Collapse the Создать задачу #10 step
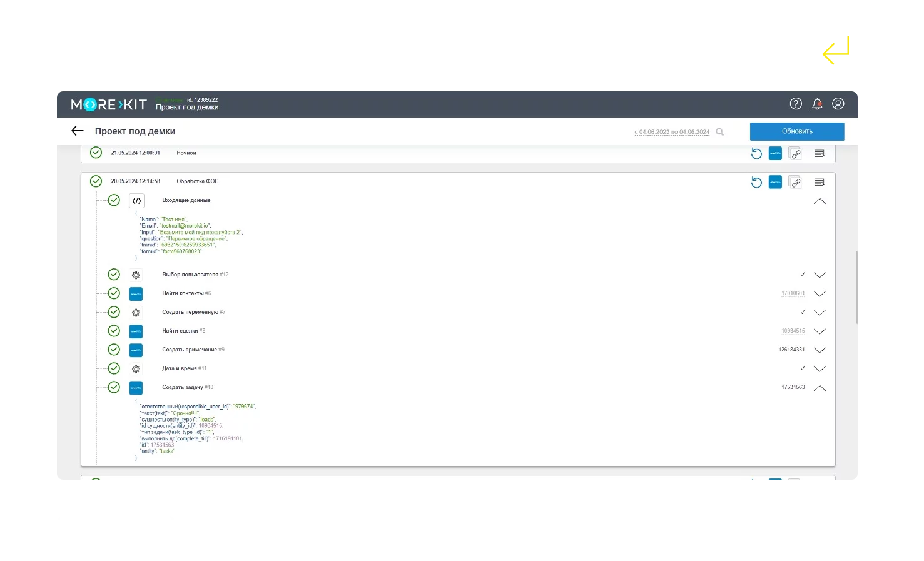Screen dimensions: 924x561 click(820, 388)
